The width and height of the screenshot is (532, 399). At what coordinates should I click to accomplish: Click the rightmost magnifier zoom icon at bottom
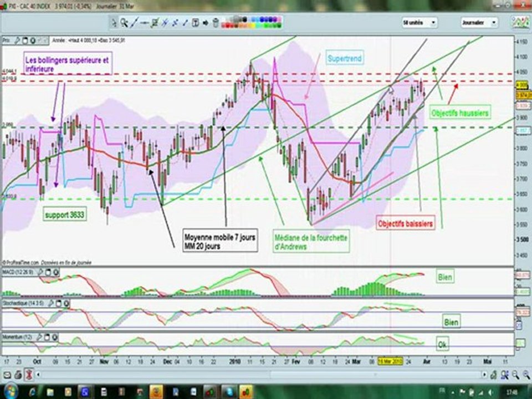[526, 375]
